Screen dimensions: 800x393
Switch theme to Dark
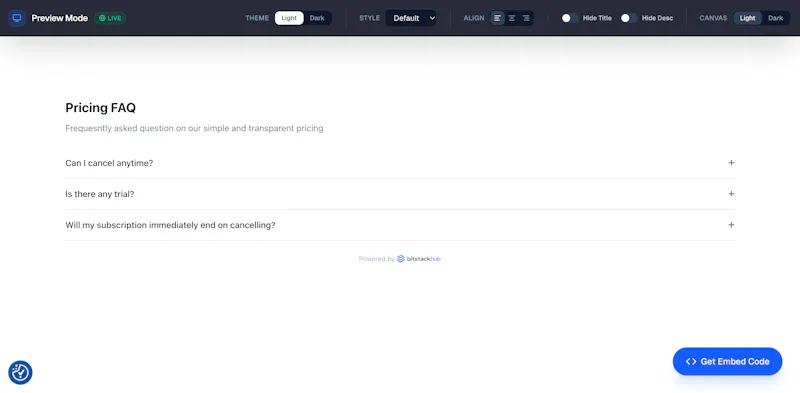click(317, 18)
